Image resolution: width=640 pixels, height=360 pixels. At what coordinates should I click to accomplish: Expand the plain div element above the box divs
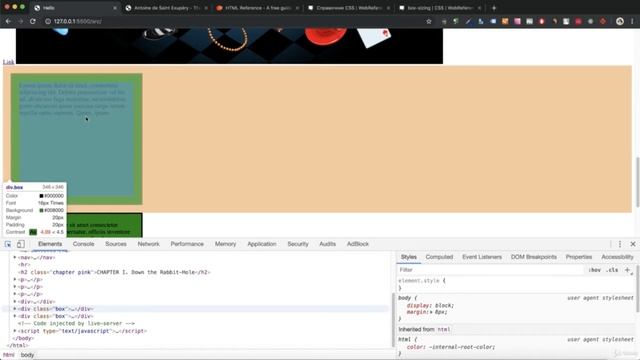pos(15,302)
